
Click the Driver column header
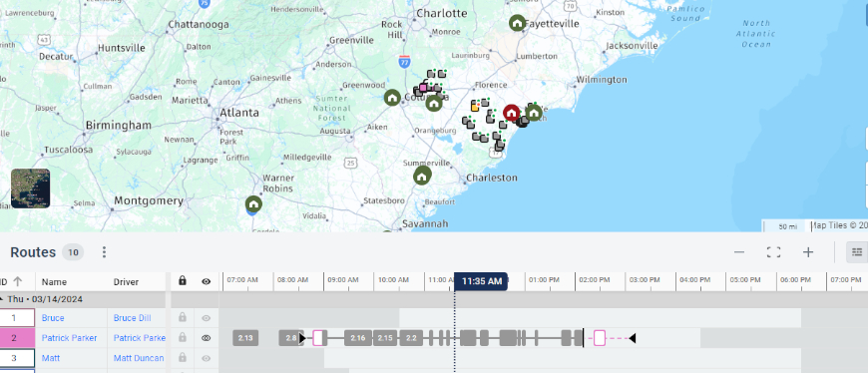click(126, 281)
